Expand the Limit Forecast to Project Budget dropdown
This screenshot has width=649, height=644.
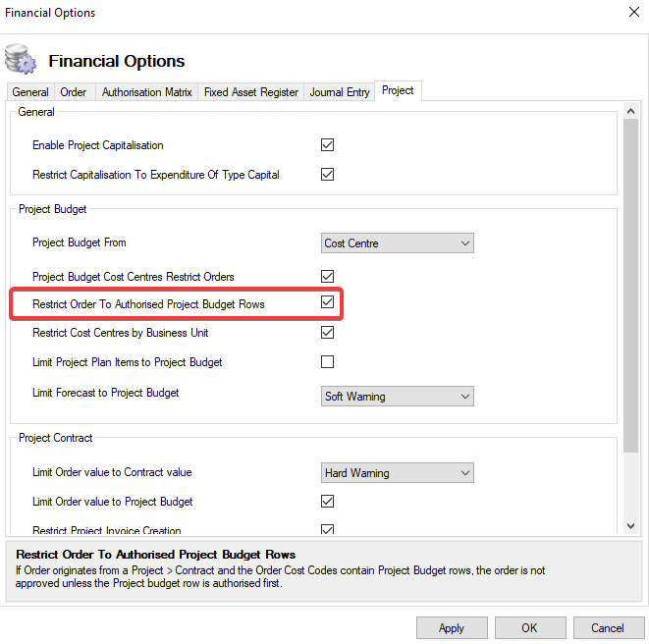pos(398,397)
